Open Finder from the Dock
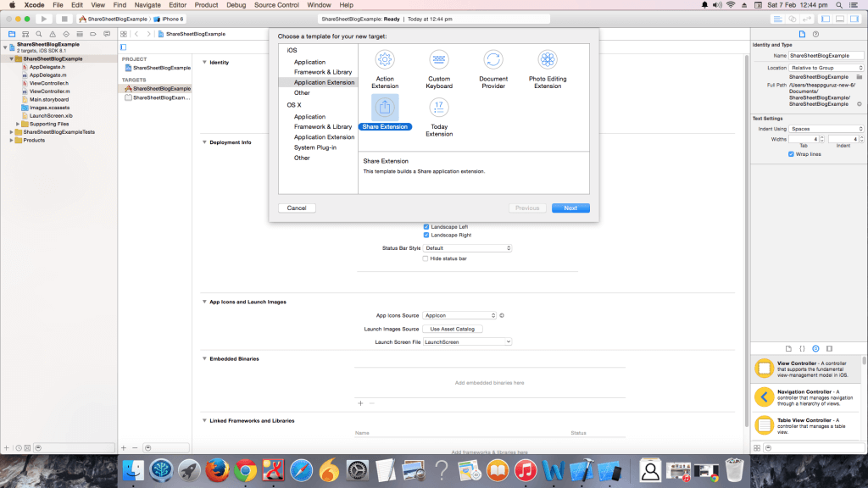This screenshot has width=868, height=488. [133, 470]
